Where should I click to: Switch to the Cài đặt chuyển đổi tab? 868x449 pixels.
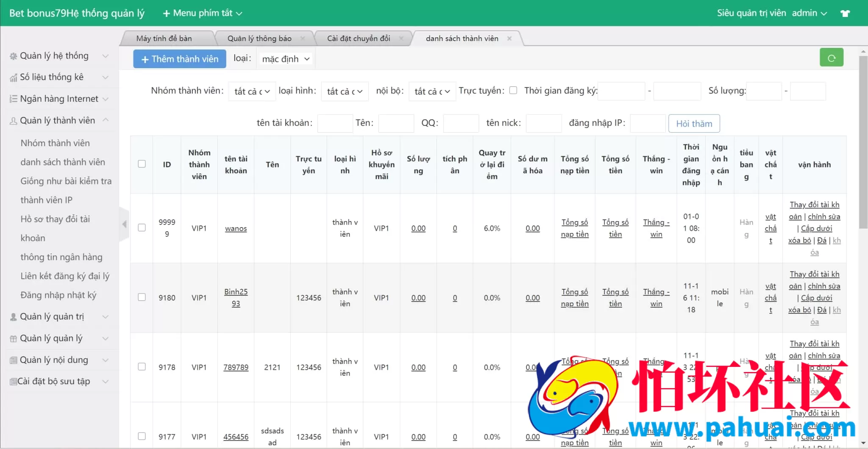coord(359,39)
